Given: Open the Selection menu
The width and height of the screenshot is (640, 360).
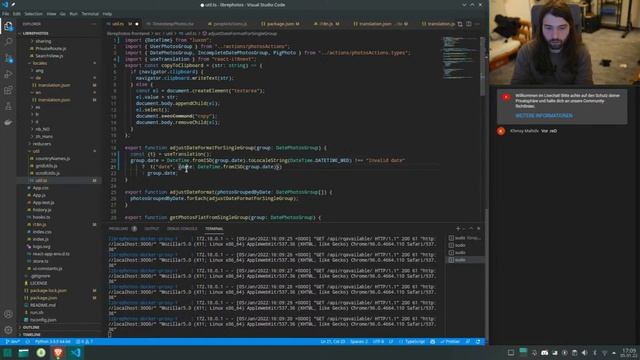Looking at the screenshot, I should pos(33,14).
